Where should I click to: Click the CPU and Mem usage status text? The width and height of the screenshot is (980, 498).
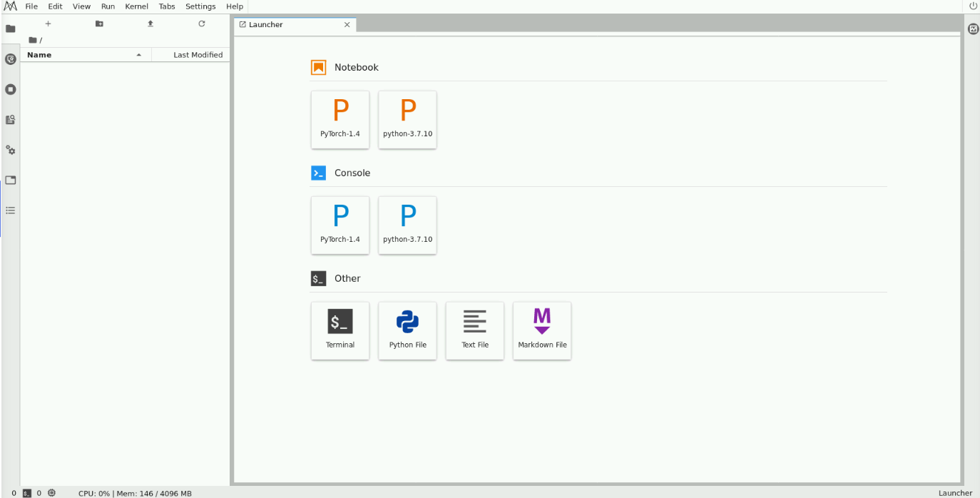coord(135,493)
